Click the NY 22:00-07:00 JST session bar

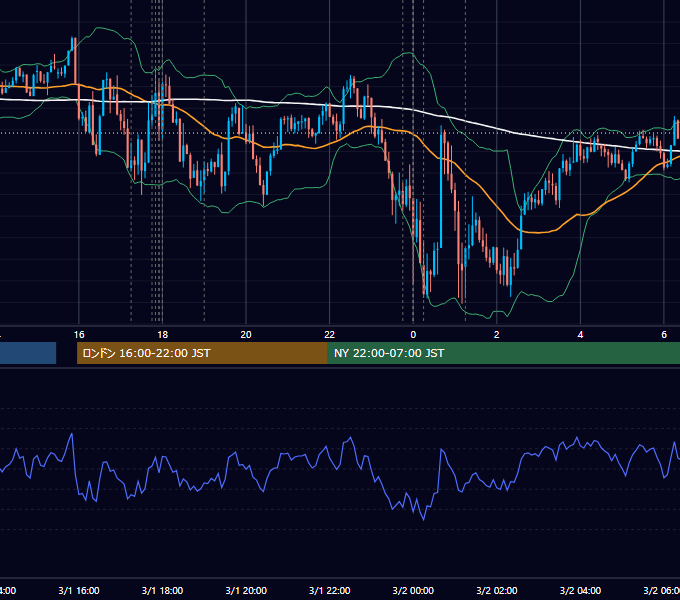[503, 353]
